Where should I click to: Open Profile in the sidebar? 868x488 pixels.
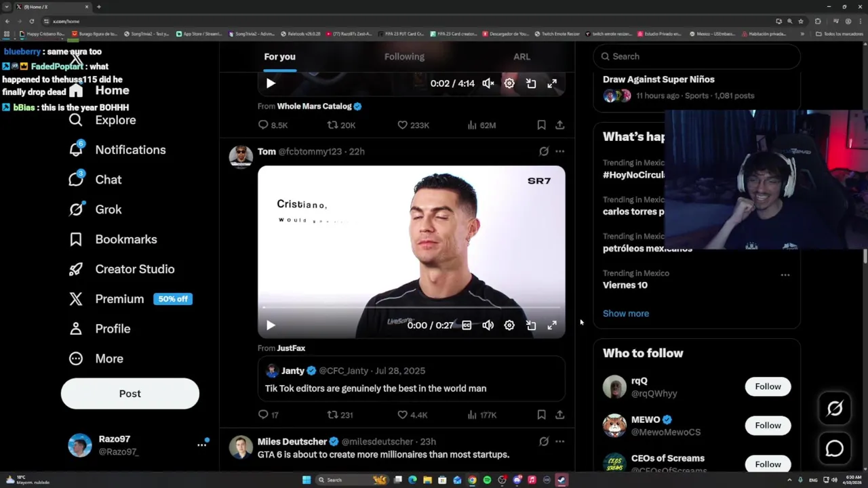pyautogui.click(x=99, y=329)
